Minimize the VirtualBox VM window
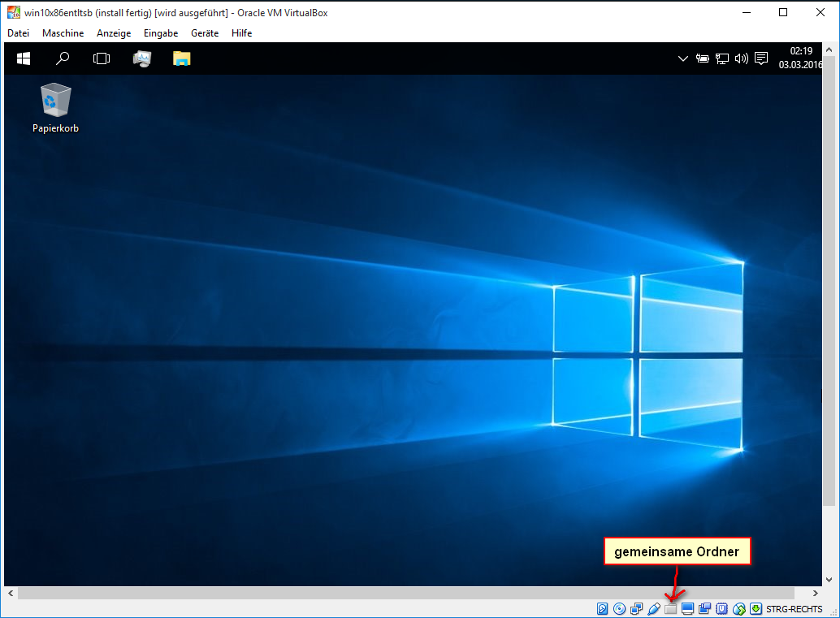This screenshot has height=618, width=840. click(x=747, y=12)
